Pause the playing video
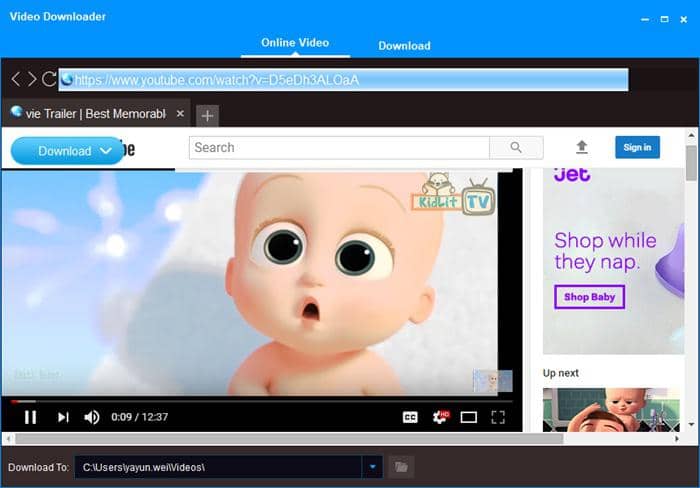The width and height of the screenshot is (700, 488). tap(30, 417)
